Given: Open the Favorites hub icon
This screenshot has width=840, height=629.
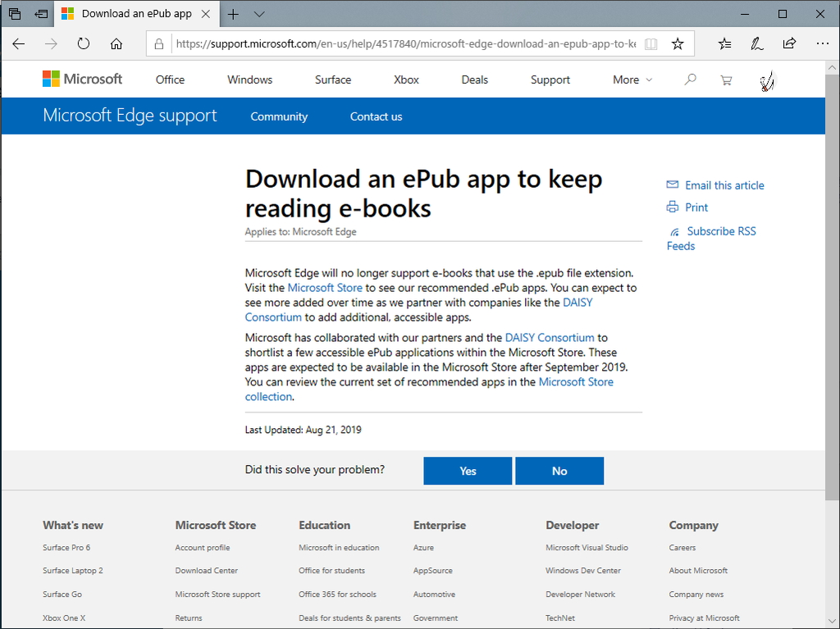Looking at the screenshot, I should click(x=724, y=44).
